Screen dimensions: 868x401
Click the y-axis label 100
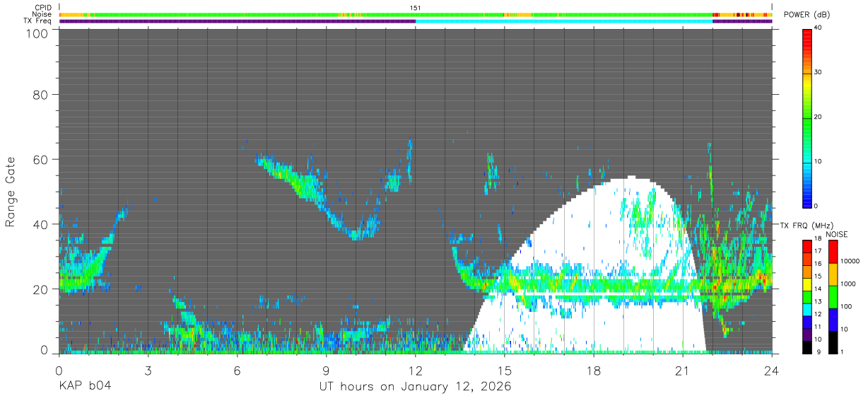[x=36, y=33]
